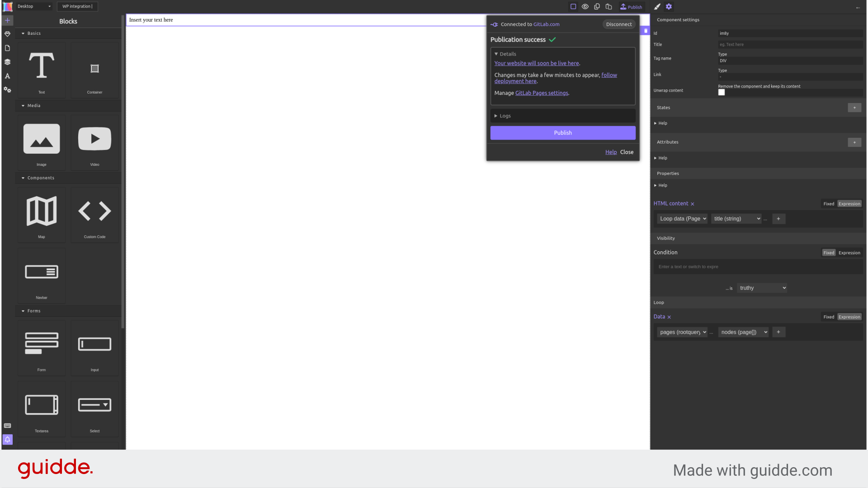This screenshot has width=868, height=488.
Task: Add the Input block
Action: [x=94, y=348]
